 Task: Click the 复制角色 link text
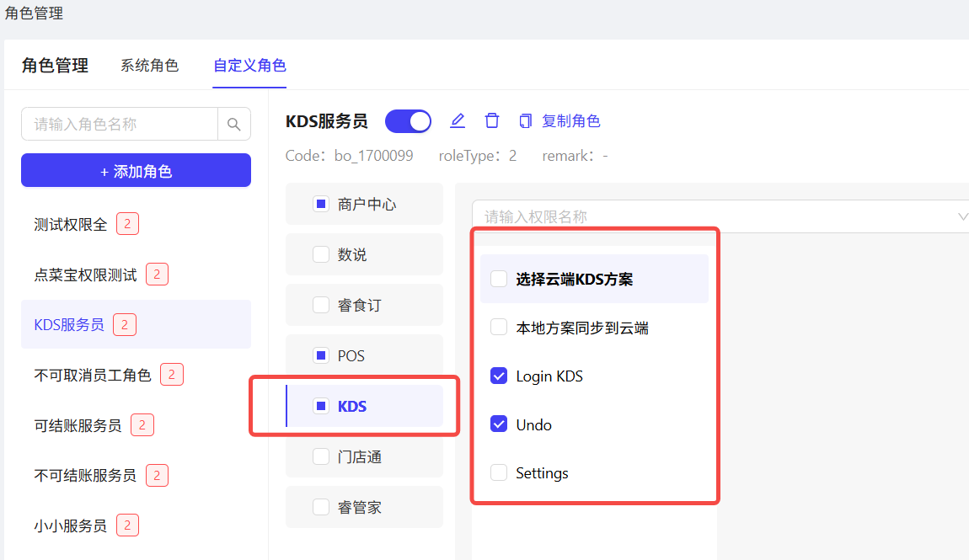tap(570, 121)
